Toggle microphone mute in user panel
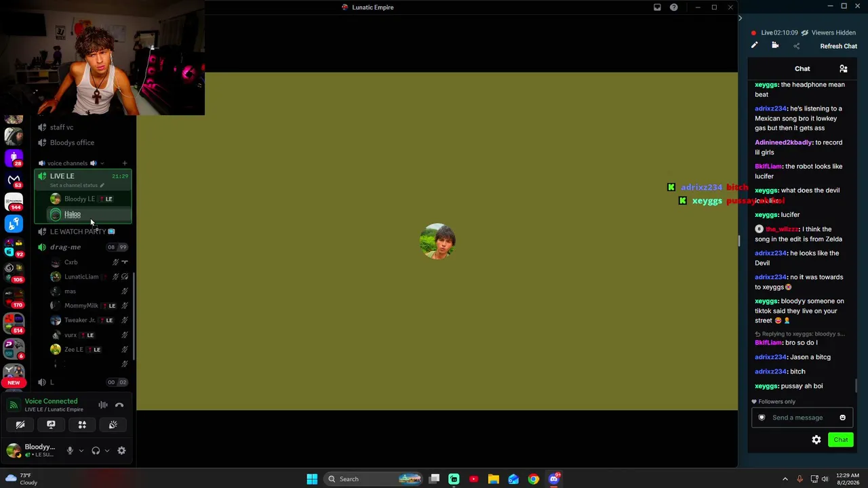 [70, 451]
